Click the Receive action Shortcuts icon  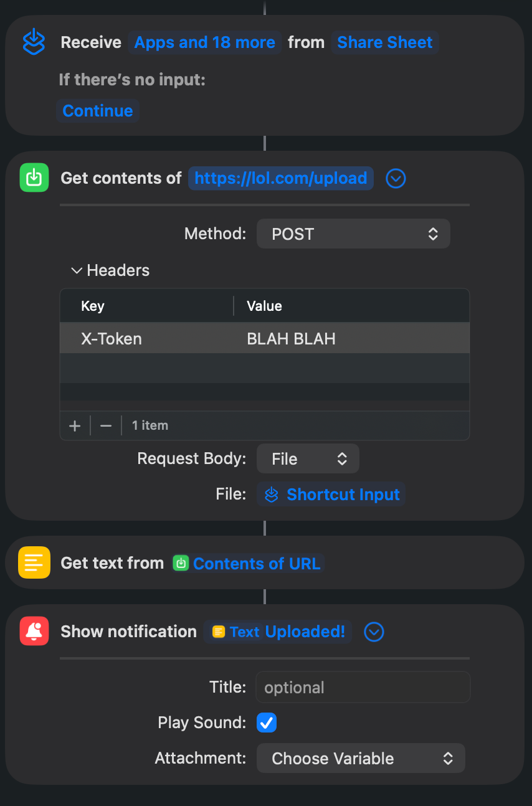coord(34,42)
